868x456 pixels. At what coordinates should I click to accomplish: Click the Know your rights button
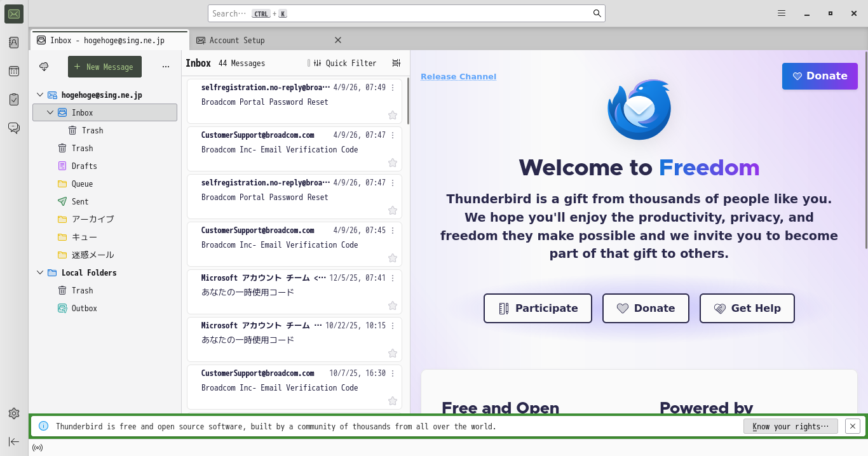(790, 426)
